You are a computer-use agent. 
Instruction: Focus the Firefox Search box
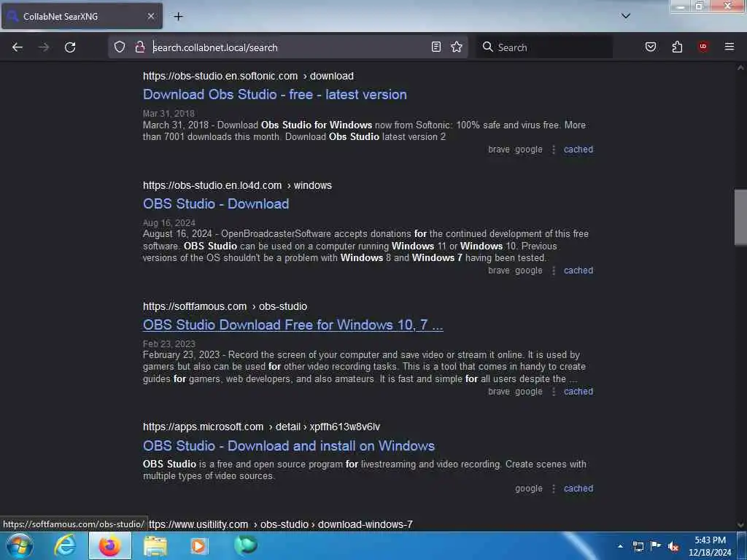point(544,47)
